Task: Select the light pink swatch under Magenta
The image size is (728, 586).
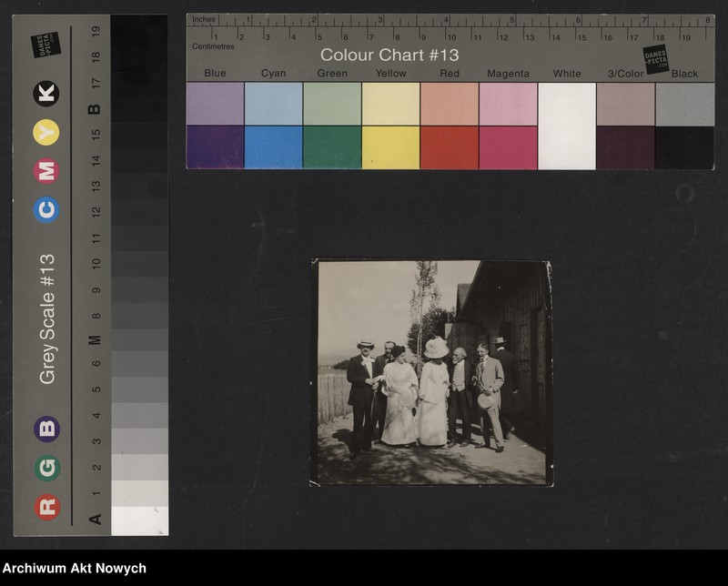Action: click(508, 104)
